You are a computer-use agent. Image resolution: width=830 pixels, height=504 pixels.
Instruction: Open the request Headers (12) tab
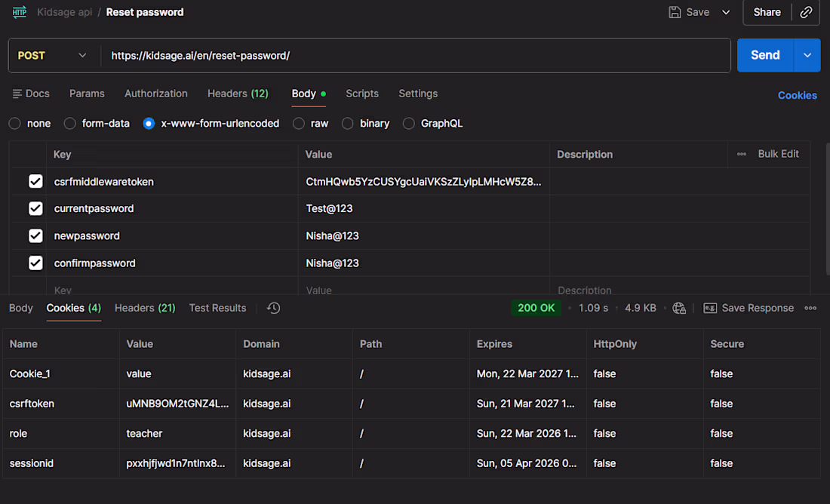pos(238,94)
